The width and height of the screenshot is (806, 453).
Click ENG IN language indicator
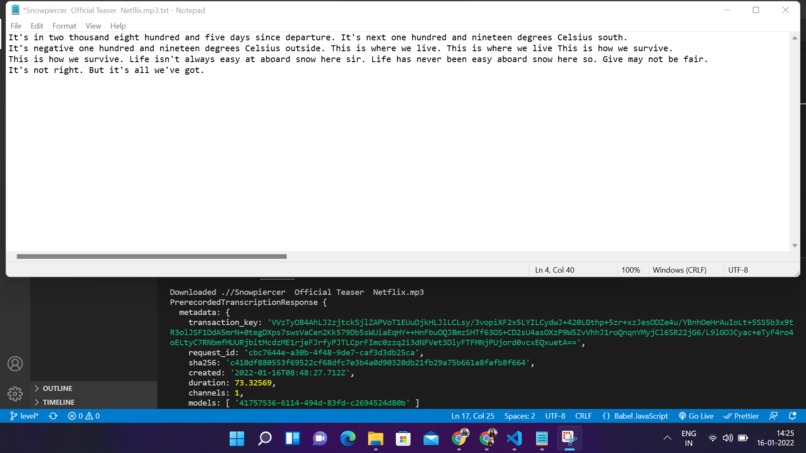[x=689, y=438]
